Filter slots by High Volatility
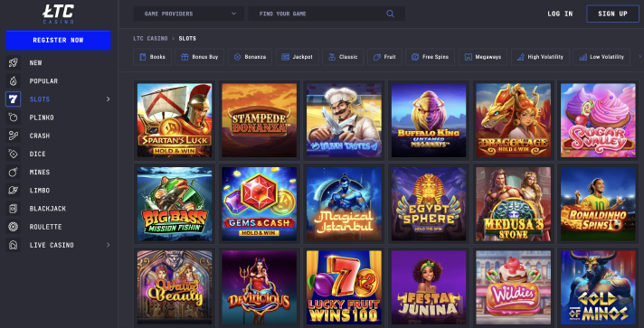 click(540, 57)
